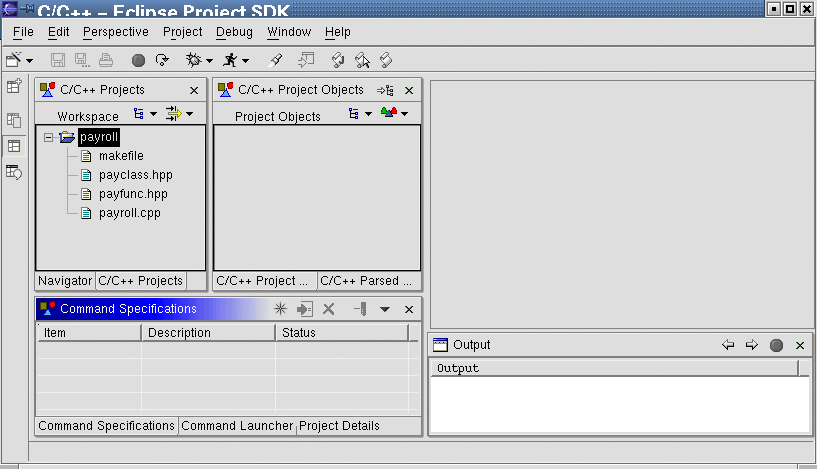
Task: Click the first scroll-shaped toolbar icon
Action: coord(338,60)
